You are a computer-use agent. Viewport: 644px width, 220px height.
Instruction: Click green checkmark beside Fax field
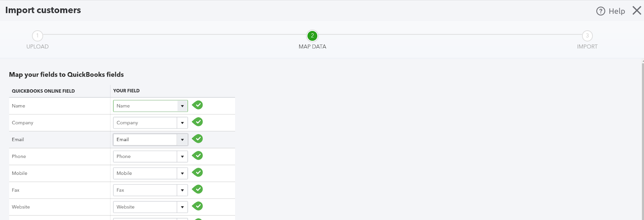tap(197, 190)
